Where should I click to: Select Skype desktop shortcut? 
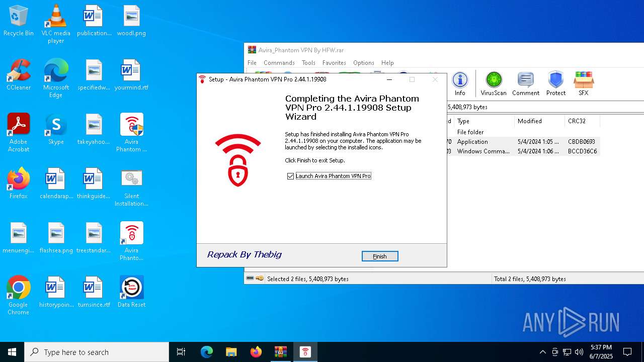(x=56, y=129)
